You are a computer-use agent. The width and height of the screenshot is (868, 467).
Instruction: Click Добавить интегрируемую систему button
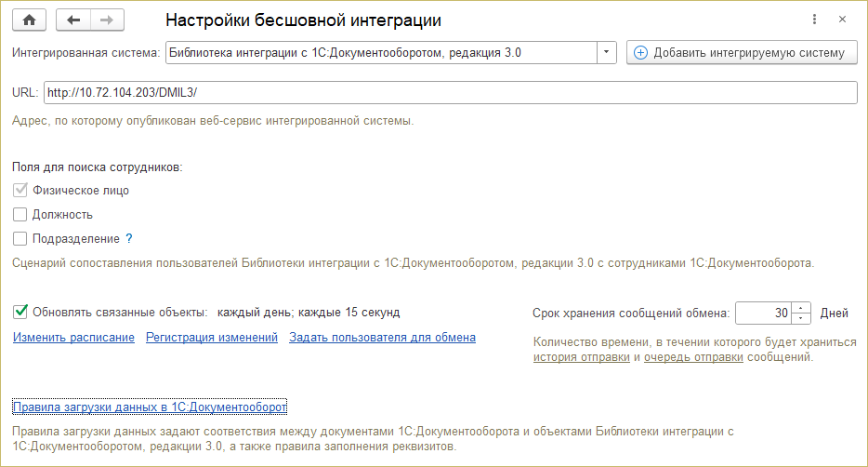point(741,53)
